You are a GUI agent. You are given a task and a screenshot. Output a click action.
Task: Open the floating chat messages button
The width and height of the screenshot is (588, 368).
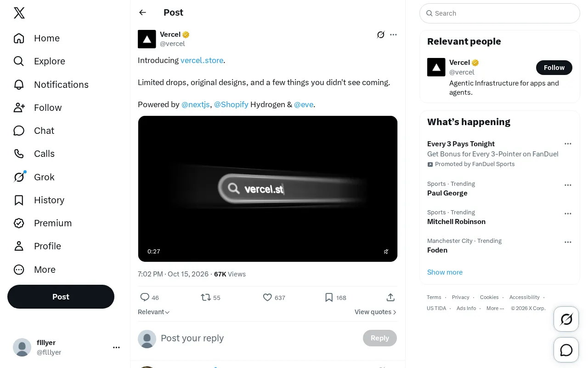566,350
